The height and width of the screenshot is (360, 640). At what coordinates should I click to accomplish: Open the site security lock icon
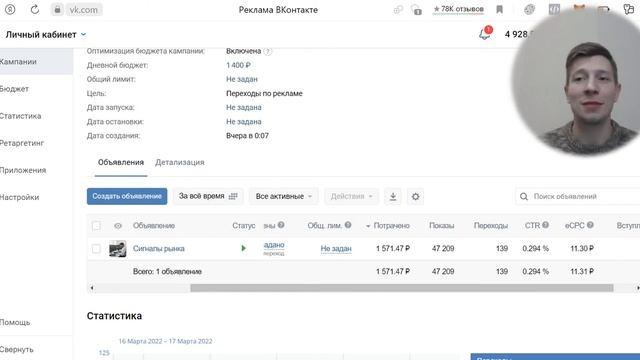click(x=58, y=9)
